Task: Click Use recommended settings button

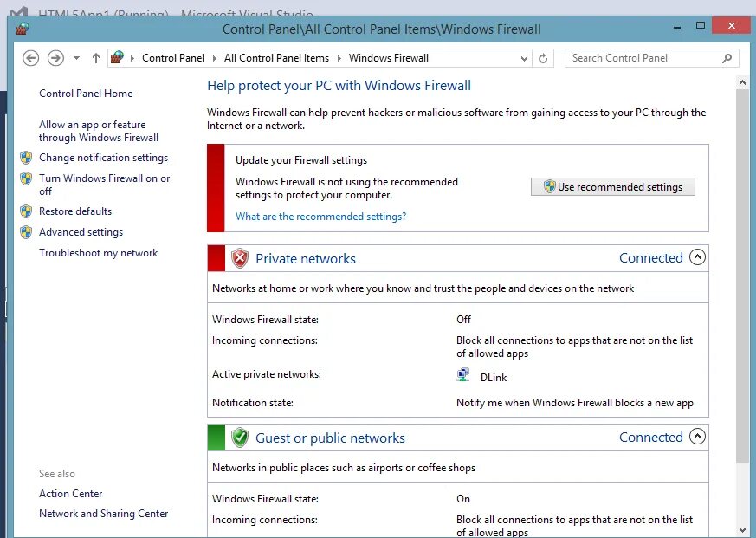Action: pyautogui.click(x=613, y=187)
